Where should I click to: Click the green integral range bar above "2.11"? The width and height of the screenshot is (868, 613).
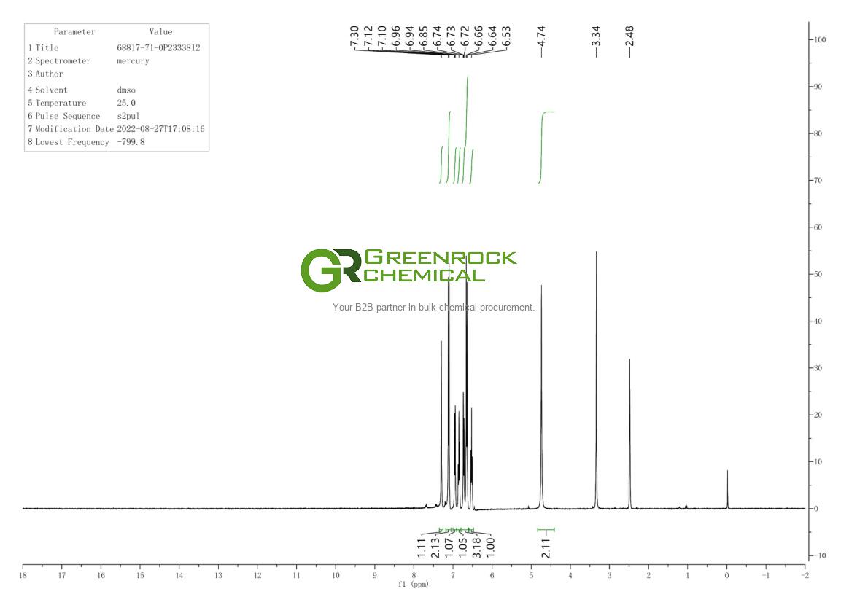[546, 530]
